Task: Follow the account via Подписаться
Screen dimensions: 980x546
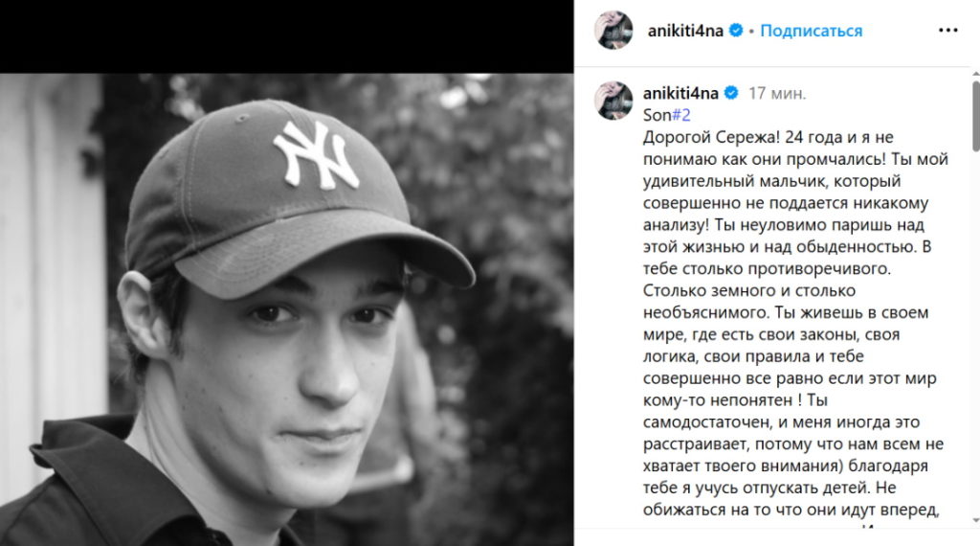Action: coord(811,31)
